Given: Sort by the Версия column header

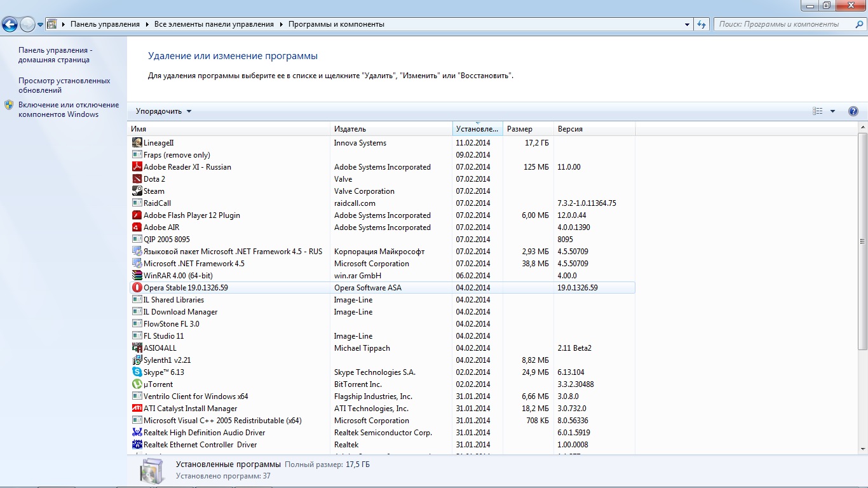Looking at the screenshot, I should pos(594,129).
